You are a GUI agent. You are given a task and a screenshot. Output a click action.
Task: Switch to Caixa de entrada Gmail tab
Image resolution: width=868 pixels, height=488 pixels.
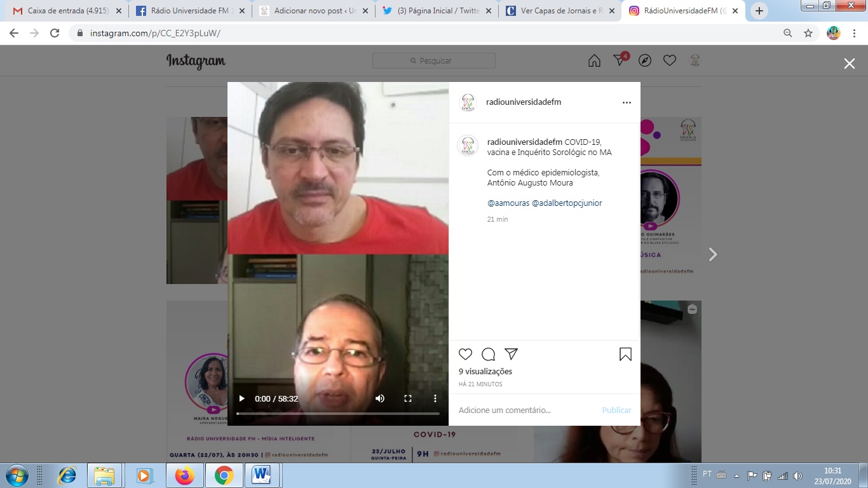click(x=67, y=11)
